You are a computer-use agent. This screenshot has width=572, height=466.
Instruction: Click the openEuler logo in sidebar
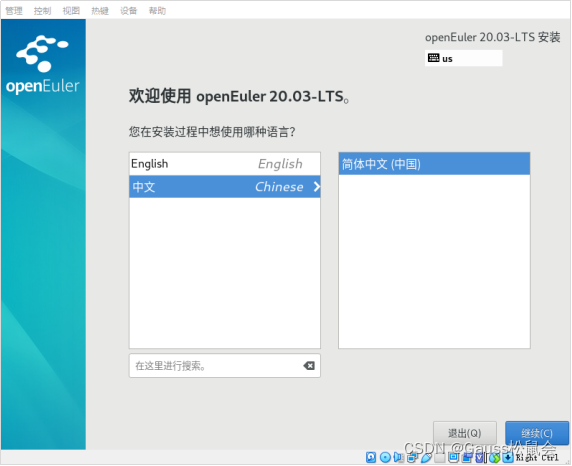pyautogui.click(x=43, y=65)
